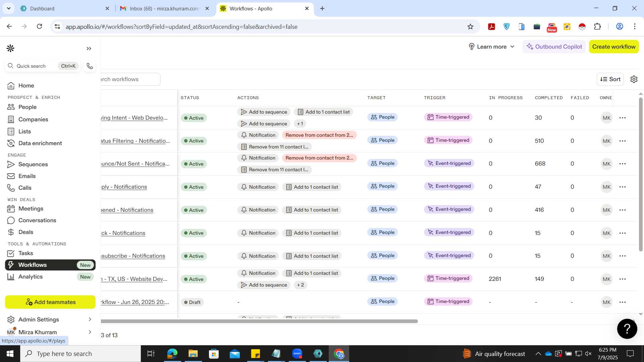Reload the page
Viewport: 644px width, 362px height.
coord(39,26)
